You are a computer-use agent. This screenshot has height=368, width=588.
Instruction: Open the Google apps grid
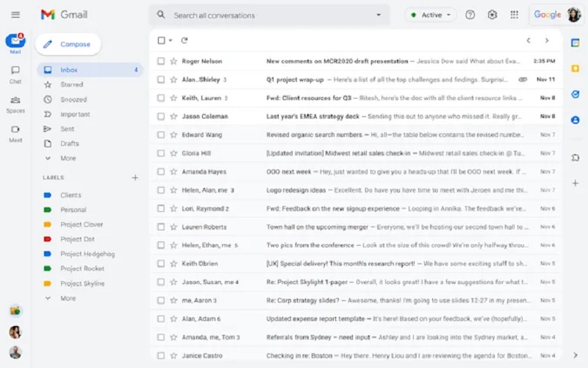tap(514, 15)
